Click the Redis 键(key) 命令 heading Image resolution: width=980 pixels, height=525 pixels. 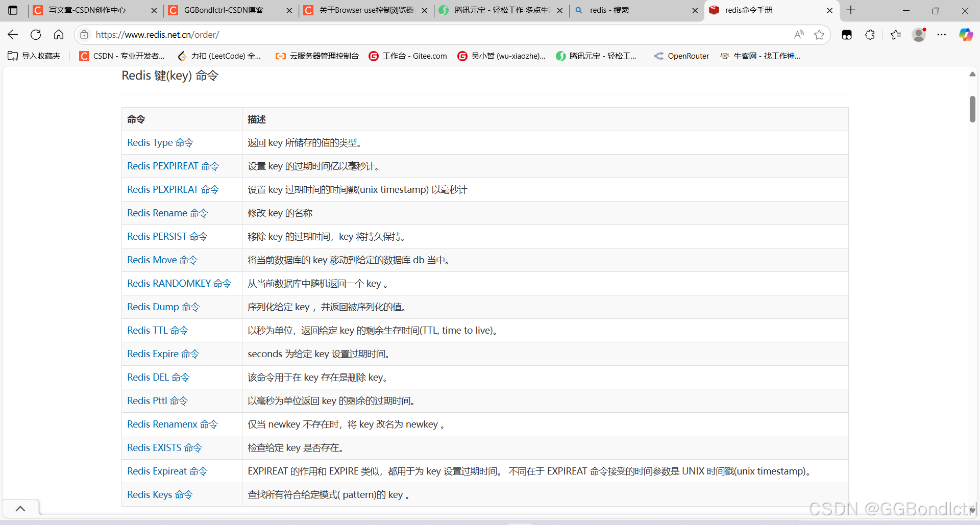170,76
